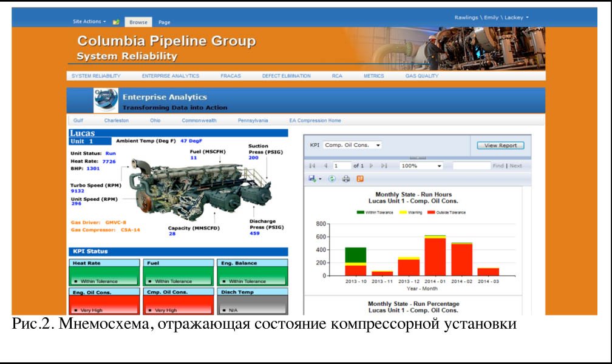Click the orange data feed icon
The height and width of the screenshot is (364, 612).
(x=360, y=179)
